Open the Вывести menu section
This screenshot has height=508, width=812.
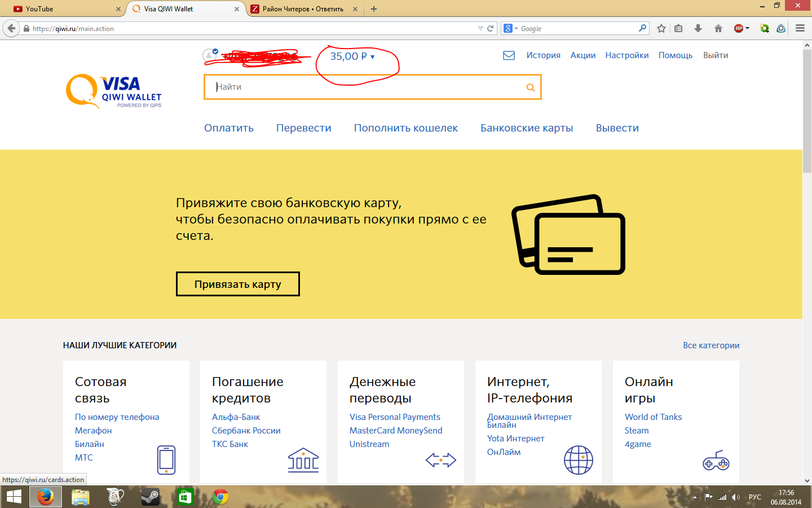point(617,128)
